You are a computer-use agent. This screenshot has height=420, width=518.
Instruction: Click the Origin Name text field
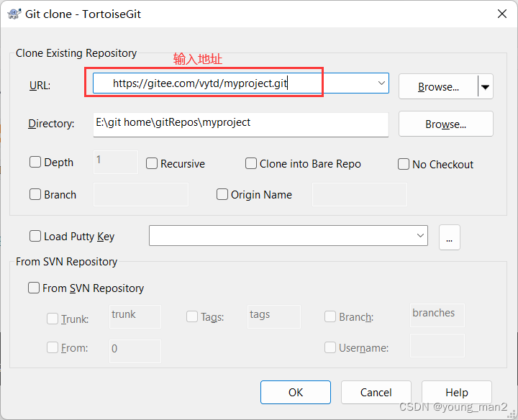tap(360, 194)
